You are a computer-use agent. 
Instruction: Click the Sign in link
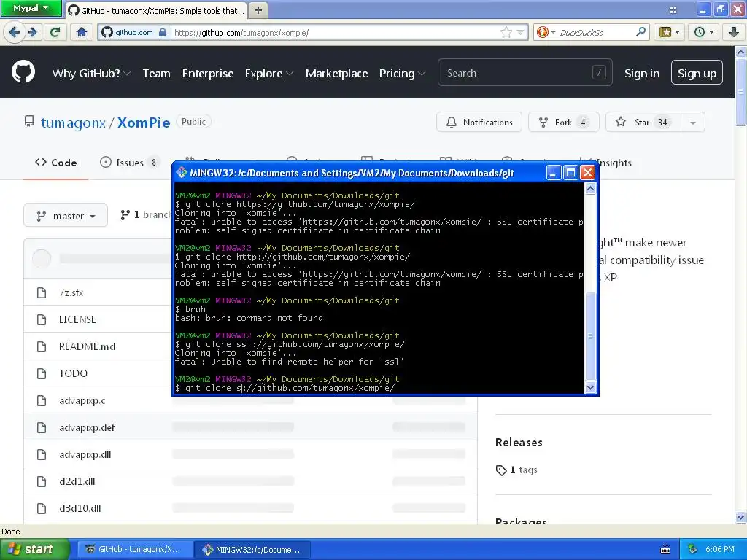(642, 74)
